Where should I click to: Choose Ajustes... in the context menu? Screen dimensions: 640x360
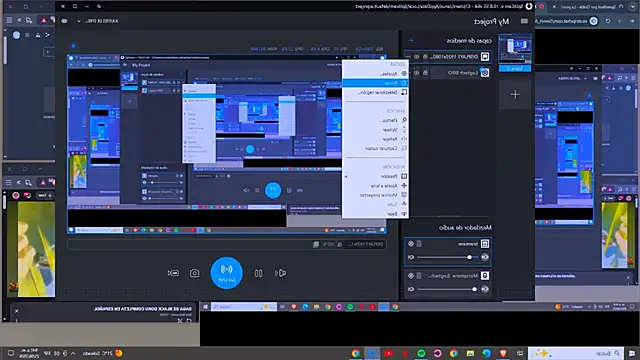click(x=376, y=73)
